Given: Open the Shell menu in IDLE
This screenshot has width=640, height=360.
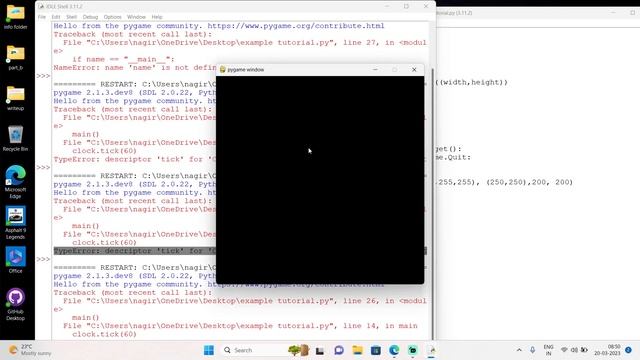Looking at the screenshot, I should click(71, 17).
